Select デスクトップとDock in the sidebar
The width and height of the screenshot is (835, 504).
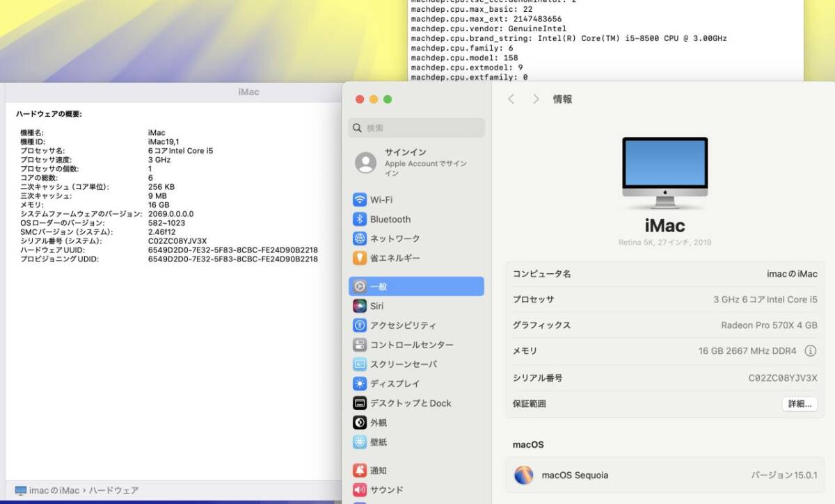416,403
